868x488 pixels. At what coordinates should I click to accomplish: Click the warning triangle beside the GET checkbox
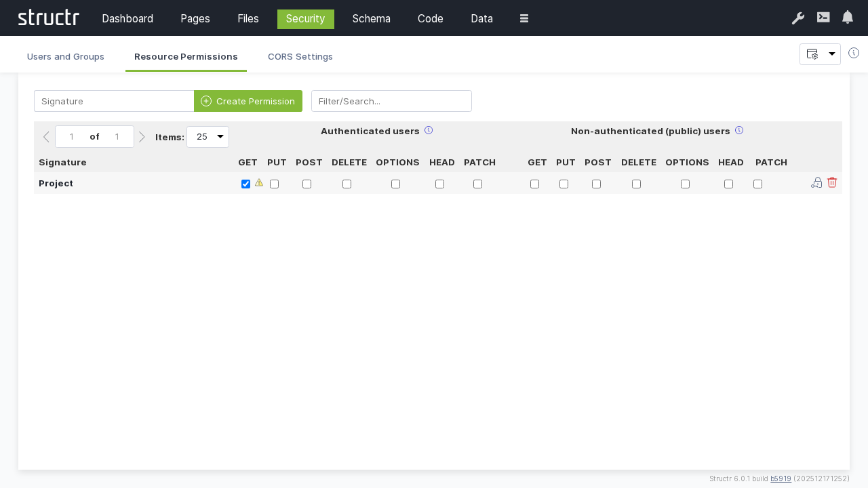coord(258,183)
